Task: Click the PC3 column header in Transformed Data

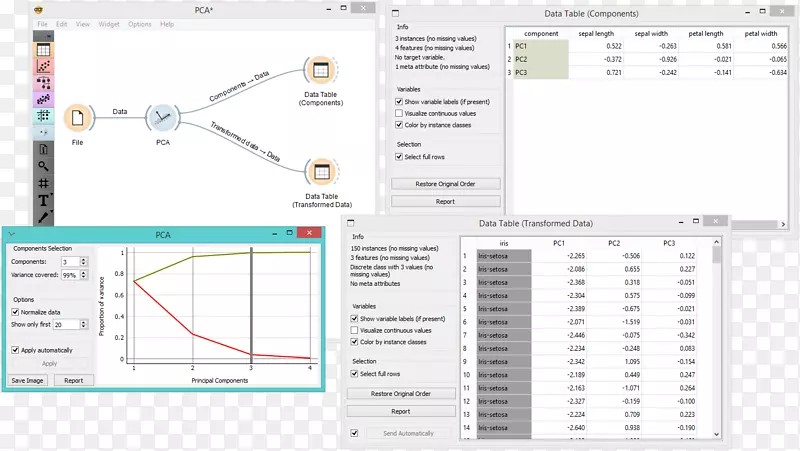Action: 669,243
